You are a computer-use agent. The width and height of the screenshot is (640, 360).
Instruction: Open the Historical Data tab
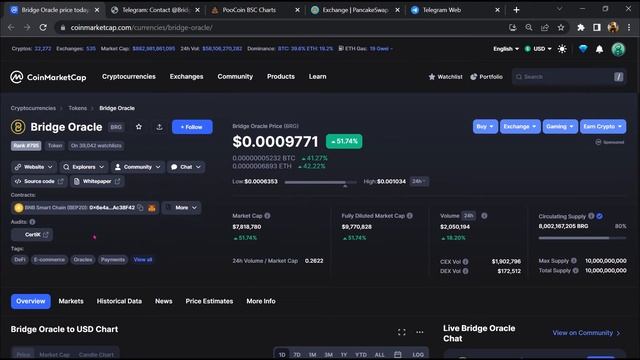click(x=119, y=301)
